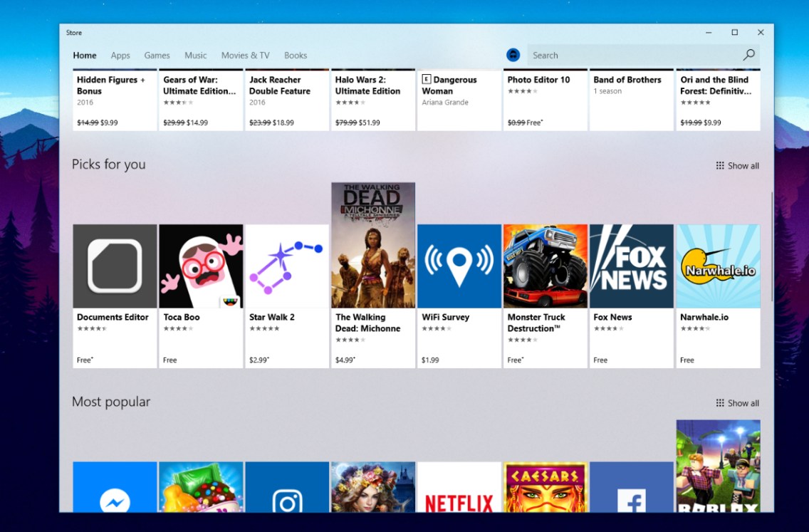Click the search magnifier icon

pyautogui.click(x=748, y=55)
